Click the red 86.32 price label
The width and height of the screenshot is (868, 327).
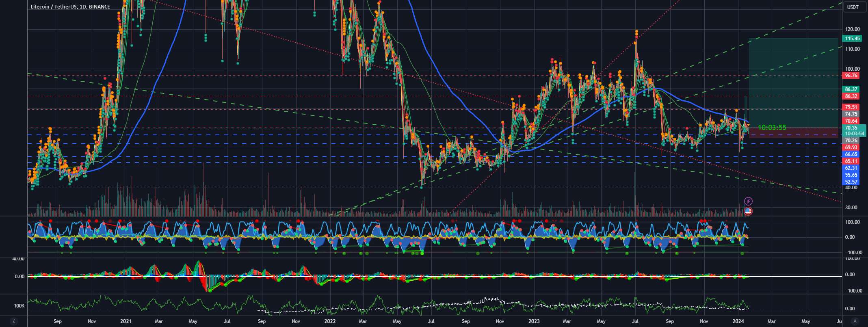coord(851,96)
